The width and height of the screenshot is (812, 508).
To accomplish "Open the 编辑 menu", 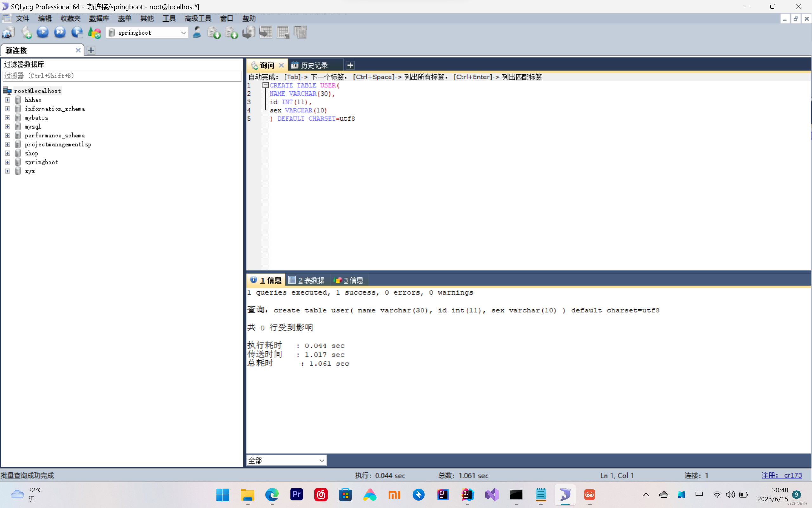I will (45, 18).
